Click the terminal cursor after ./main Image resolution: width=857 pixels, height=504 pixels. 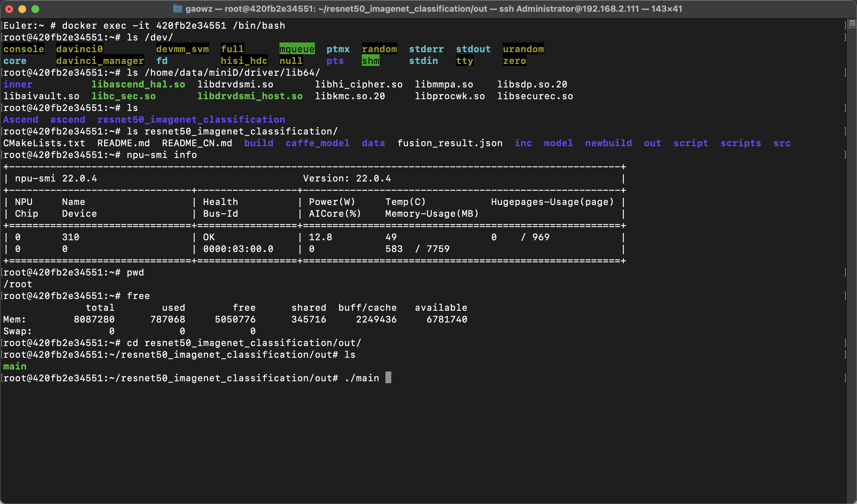[388, 378]
